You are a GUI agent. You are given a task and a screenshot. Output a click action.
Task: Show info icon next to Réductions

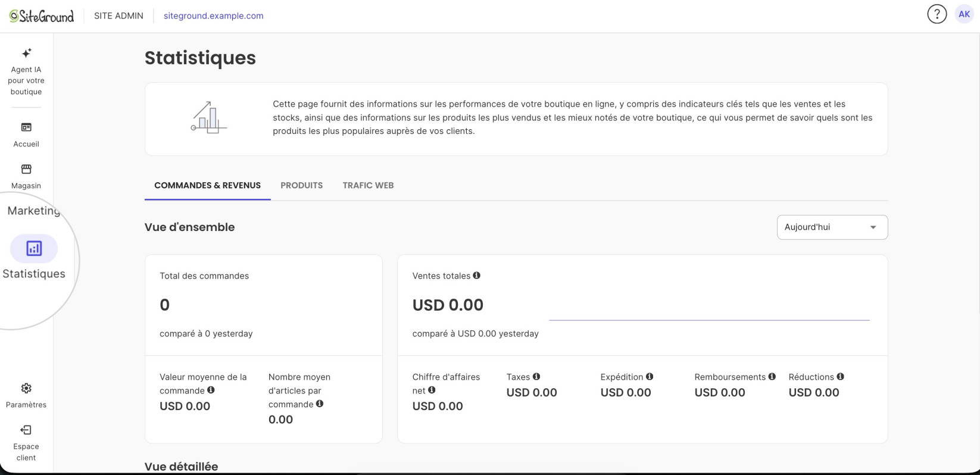[840, 376]
